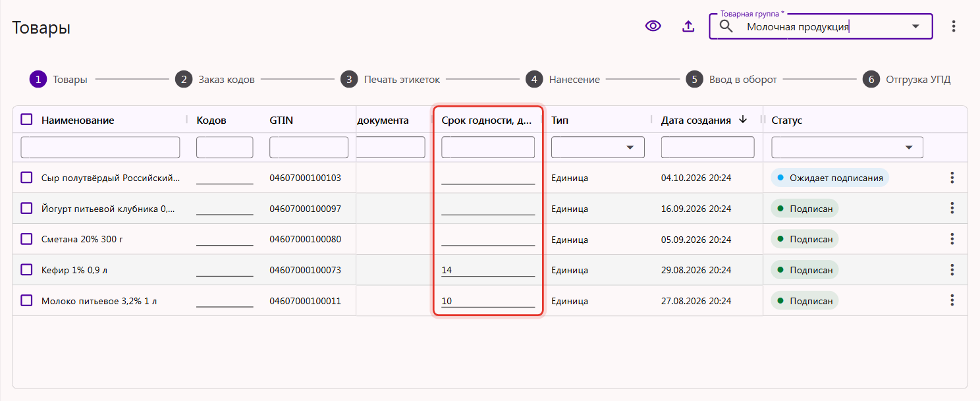
Task: Open row menu for Йогурт питьевой клубника
Action: click(952, 208)
